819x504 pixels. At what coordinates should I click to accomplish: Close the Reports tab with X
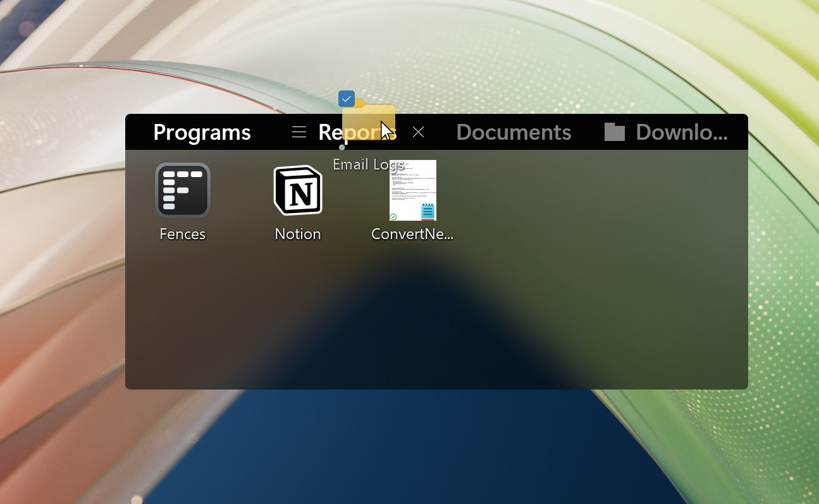418,132
